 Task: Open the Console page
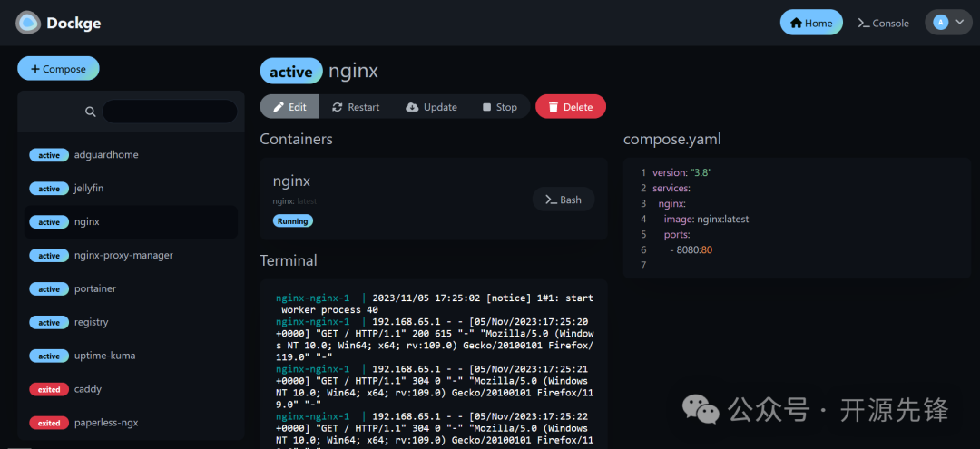point(883,23)
